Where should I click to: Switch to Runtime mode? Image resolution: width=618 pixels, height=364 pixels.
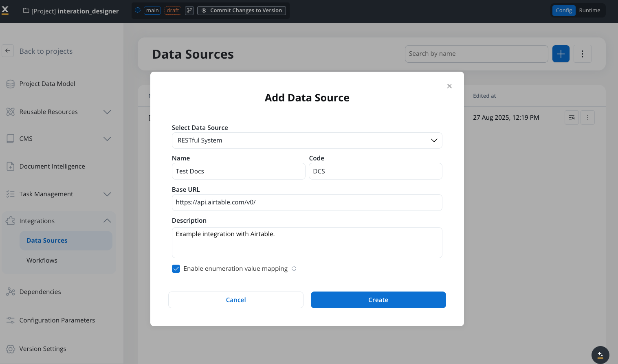click(x=589, y=11)
